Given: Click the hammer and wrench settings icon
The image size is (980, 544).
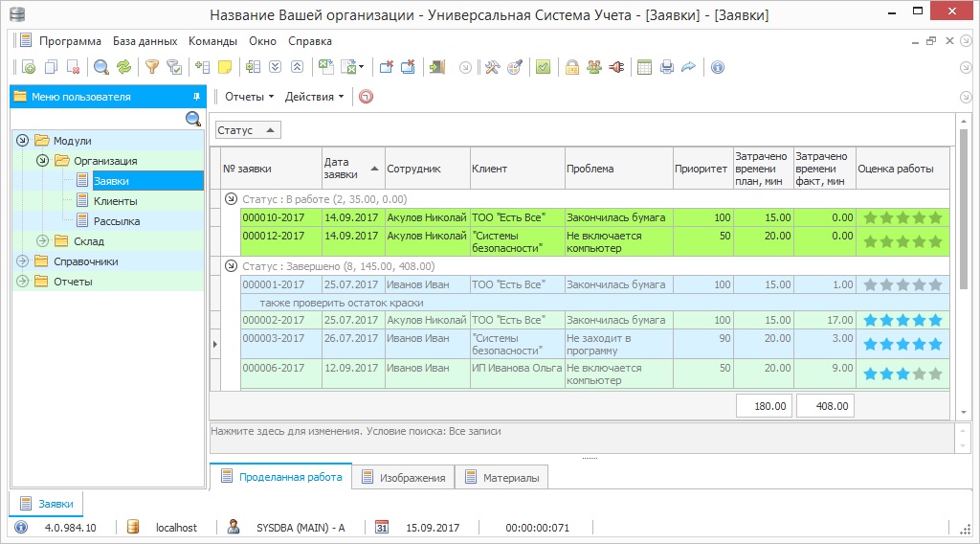Looking at the screenshot, I should click(x=493, y=68).
